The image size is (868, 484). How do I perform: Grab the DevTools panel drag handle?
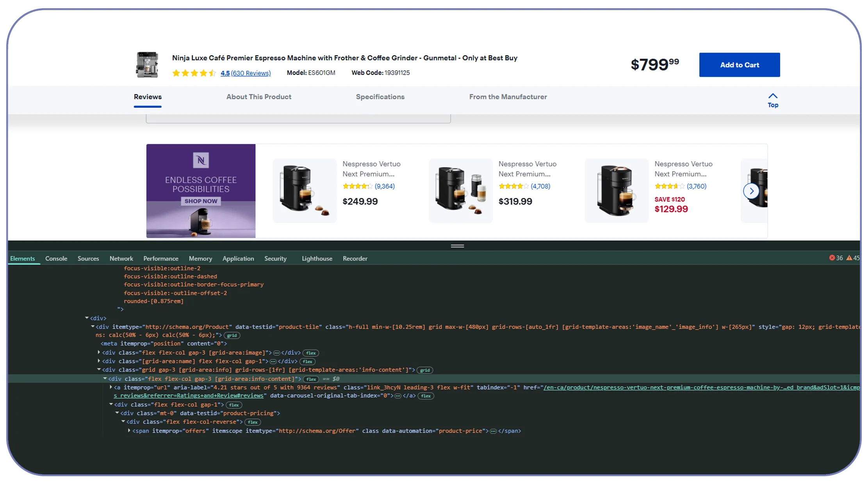tap(457, 246)
